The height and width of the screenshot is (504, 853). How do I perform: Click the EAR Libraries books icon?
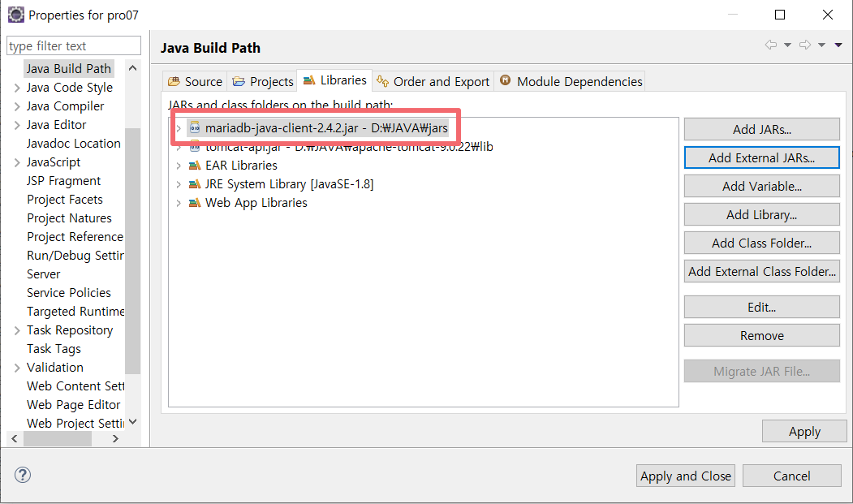[x=194, y=166]
